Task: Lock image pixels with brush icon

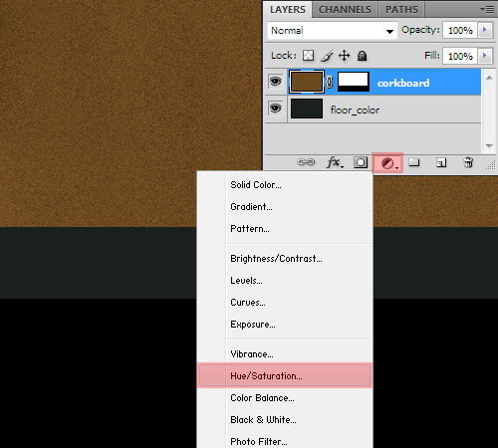Action: 327,56
